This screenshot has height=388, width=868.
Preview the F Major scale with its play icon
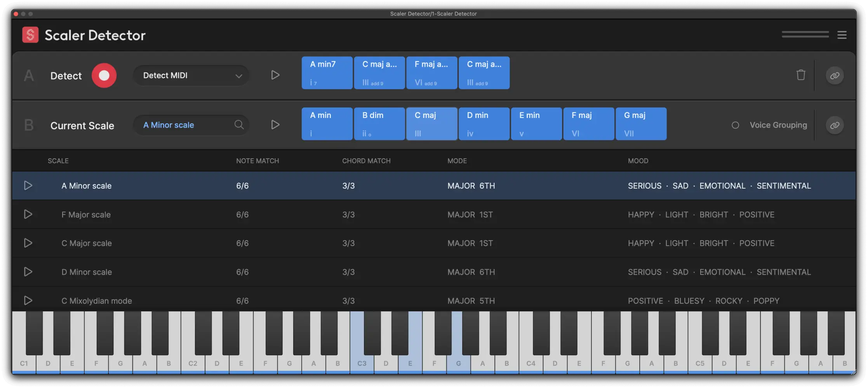point(28,214)
